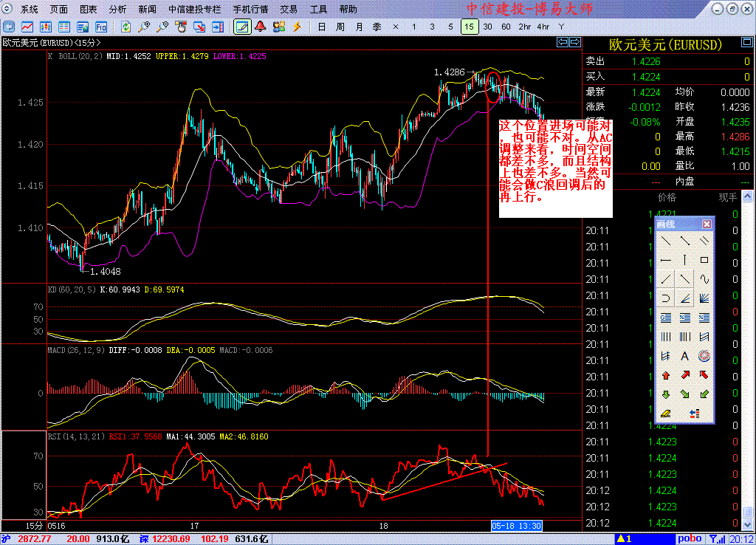Select the horizontal line drawing tool
Screen dimensions: 756x545
tap(666, 260)
